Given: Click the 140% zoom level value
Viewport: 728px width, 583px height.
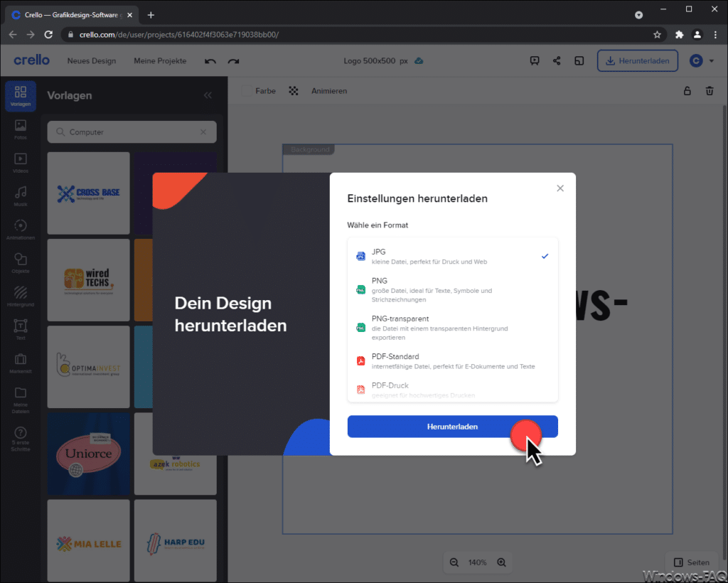Looking at the screenshot, I should pos(477,562).
